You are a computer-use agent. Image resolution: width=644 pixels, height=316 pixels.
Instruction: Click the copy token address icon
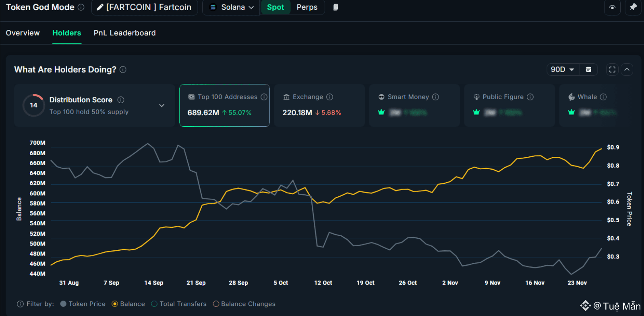tap(335, 7)
